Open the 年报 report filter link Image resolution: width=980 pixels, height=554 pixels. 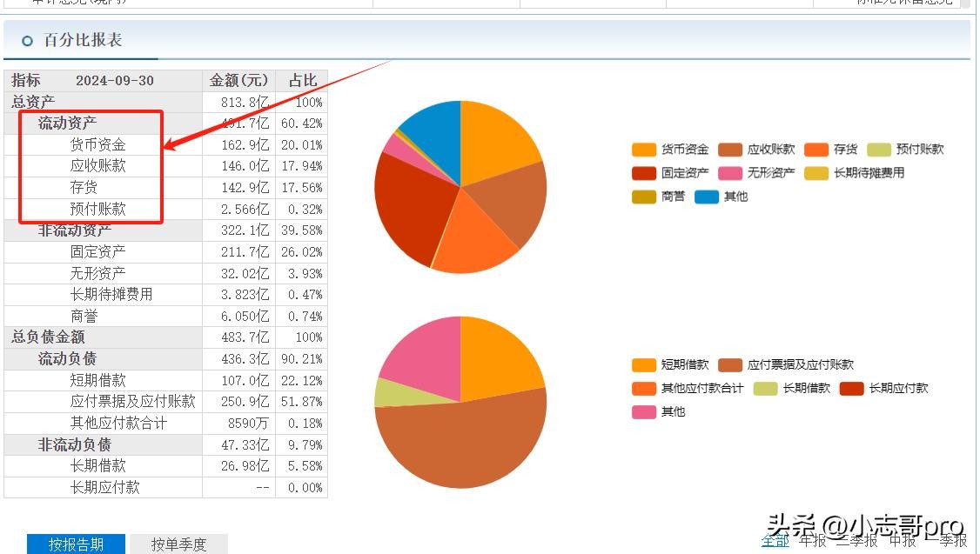(814, 541)
